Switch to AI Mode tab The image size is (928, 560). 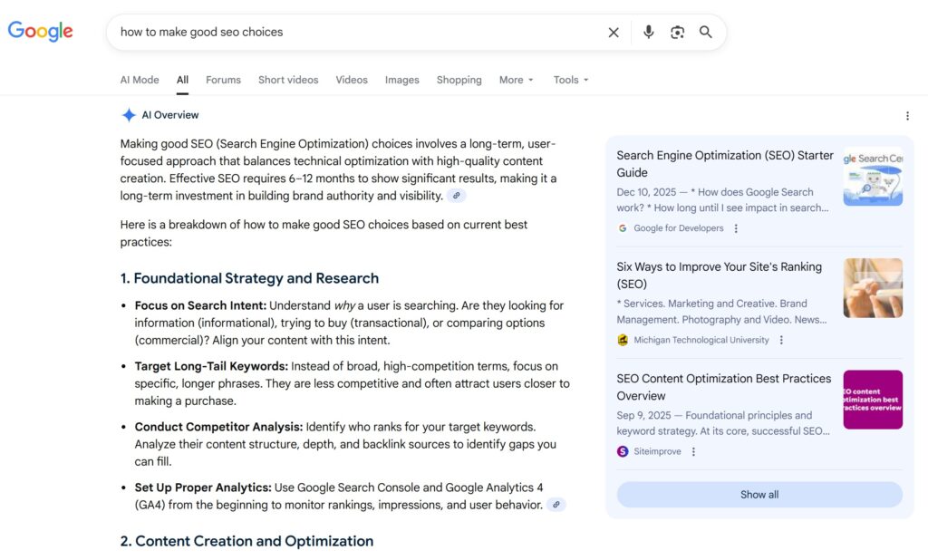[140, 80]
